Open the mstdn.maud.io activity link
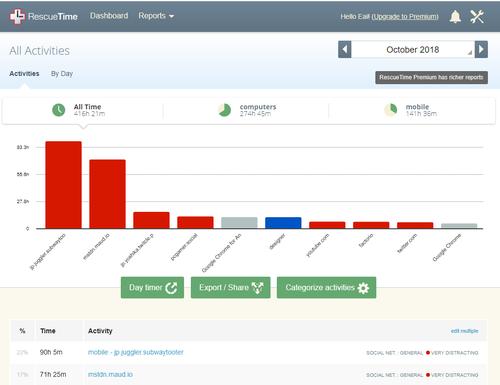Screen dimensions: 500x385 tap(110, 375)
